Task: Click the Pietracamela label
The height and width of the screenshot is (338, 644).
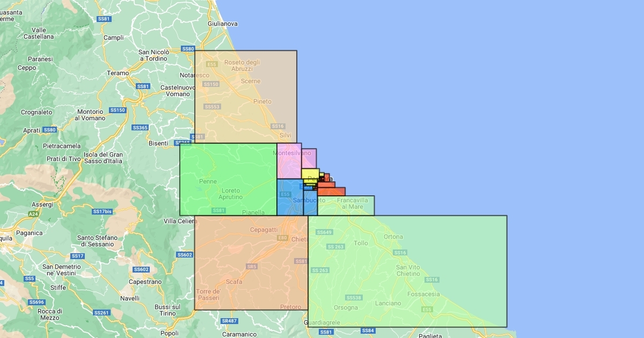Action: pos(62,146)
